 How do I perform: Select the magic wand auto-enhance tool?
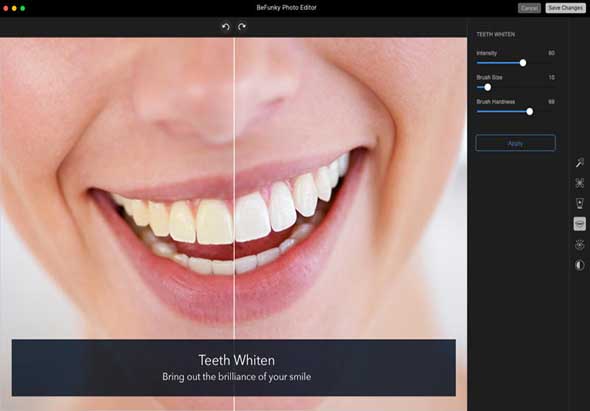tap(579, 163)
